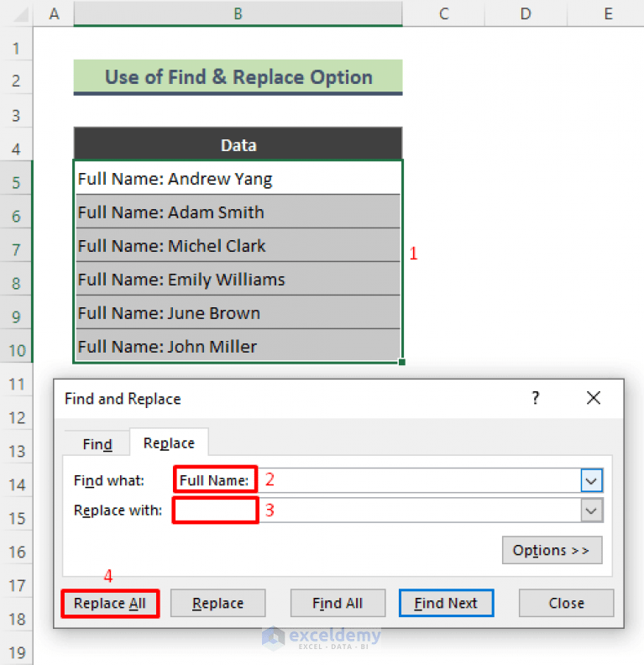Close the Find and Replace dialog with X

pyautogui.click(x=594, y=398)
